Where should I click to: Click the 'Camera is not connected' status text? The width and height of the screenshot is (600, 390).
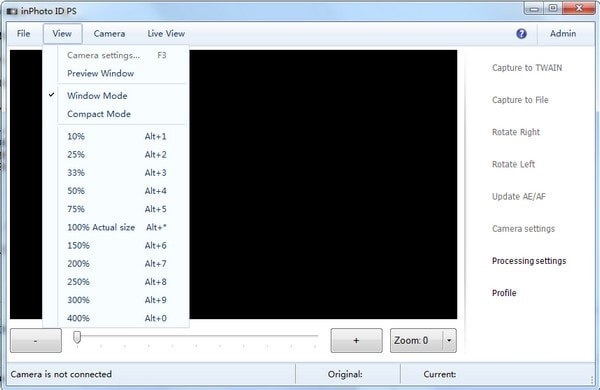tap(61, 374)
